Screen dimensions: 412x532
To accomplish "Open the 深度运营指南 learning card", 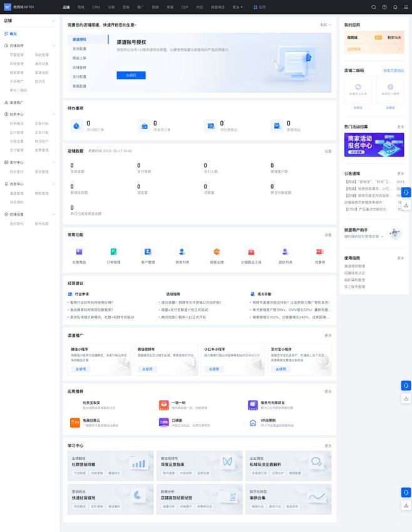I will (199, 466).
